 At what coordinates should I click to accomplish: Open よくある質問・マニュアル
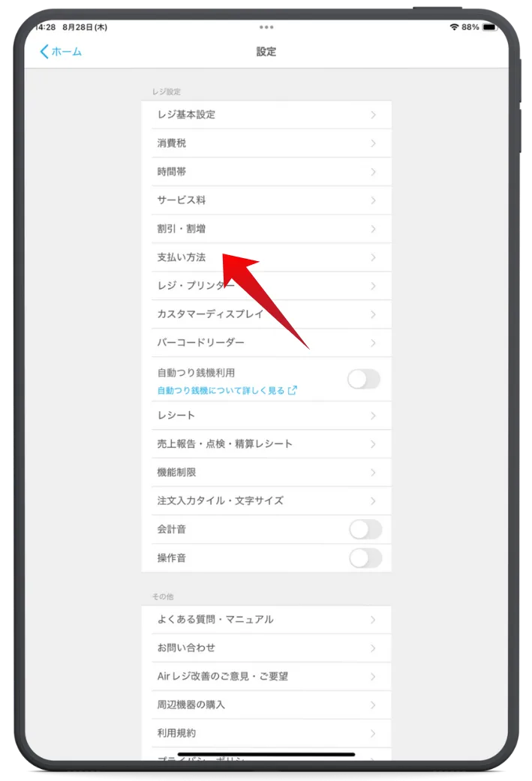click(266, 620)
